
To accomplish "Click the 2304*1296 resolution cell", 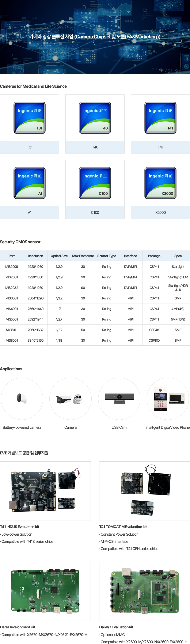I will tap(35, 298).
